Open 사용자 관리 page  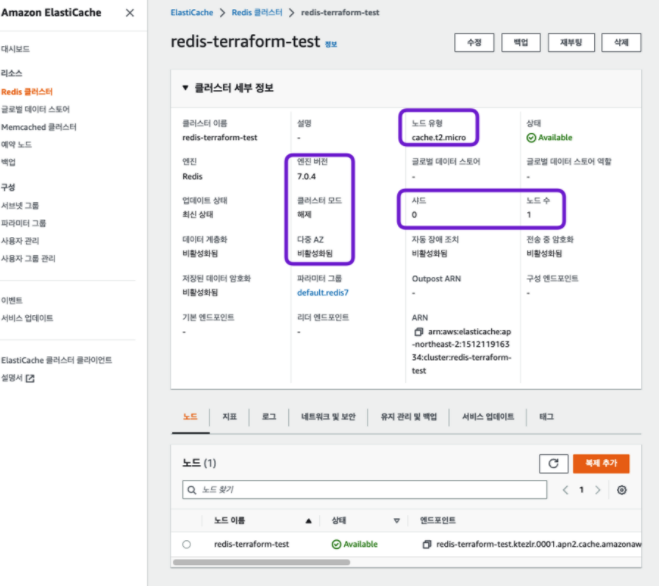pyautogui.click(x=20, y=241)
